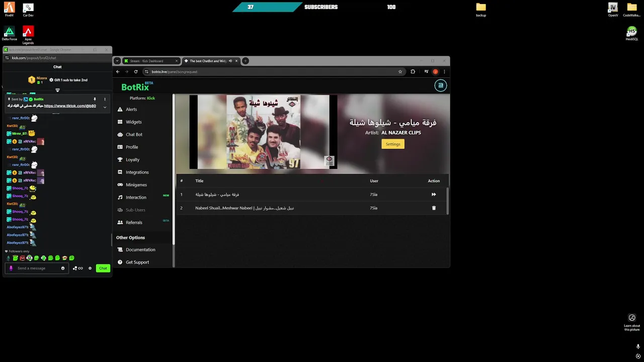Open the backup folder on desktop
This screenshot has height=362, width=644.
[481, 10]
